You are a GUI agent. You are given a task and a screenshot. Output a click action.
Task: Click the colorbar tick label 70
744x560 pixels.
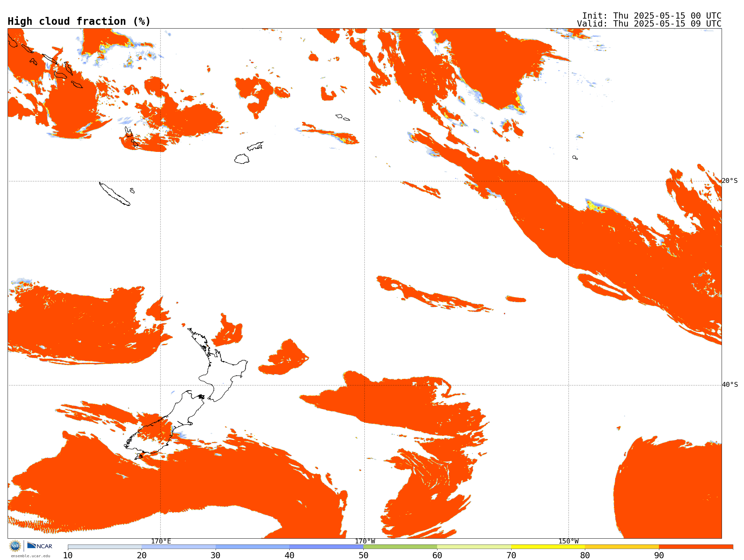click(x=511, y=556)
